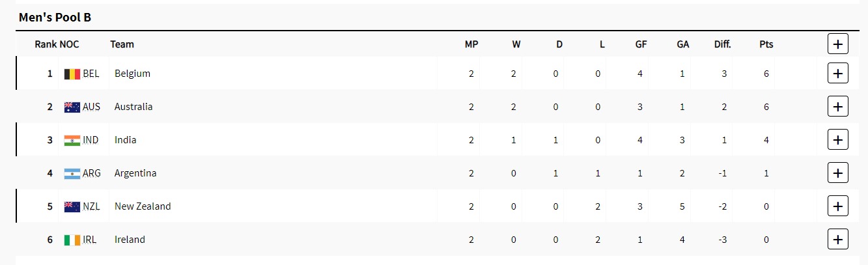The image size is (868, 265).
Task: Open India row plus expander
Action: pos(837,140)
